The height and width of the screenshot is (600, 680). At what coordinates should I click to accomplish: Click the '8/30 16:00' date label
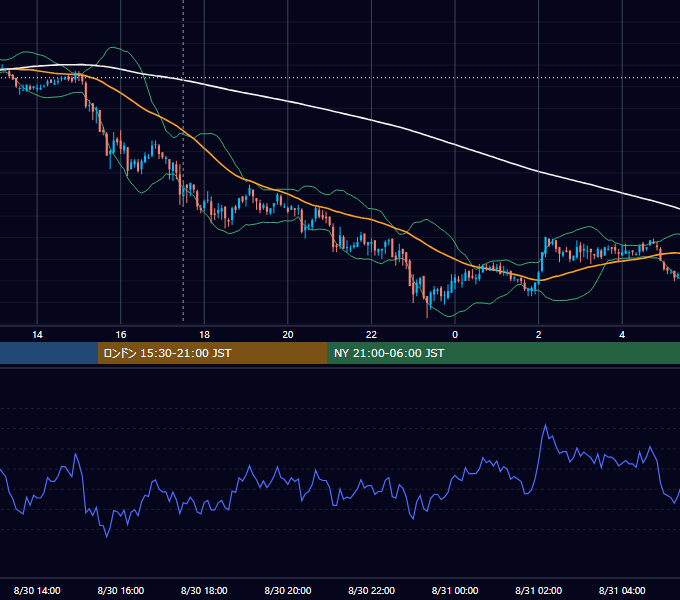pos(121,590)
